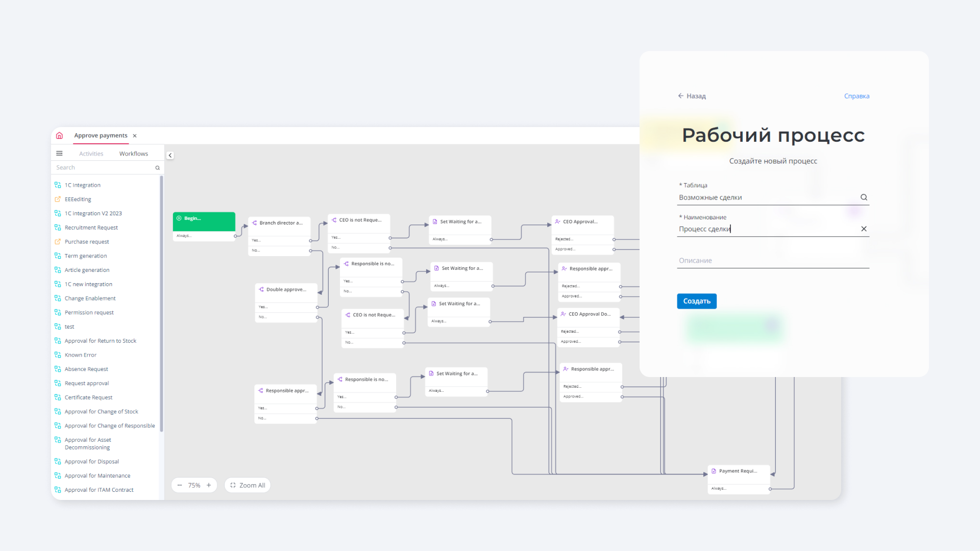The width and height of the screenshot is (980, 551).
Task: Click the zoom out minus icon
Action: 179,485
